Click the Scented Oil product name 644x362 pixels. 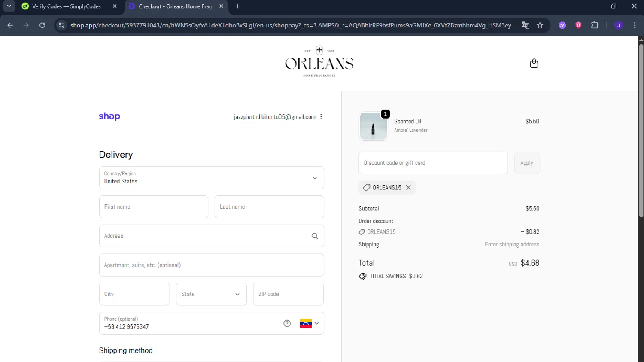[407, 122]
